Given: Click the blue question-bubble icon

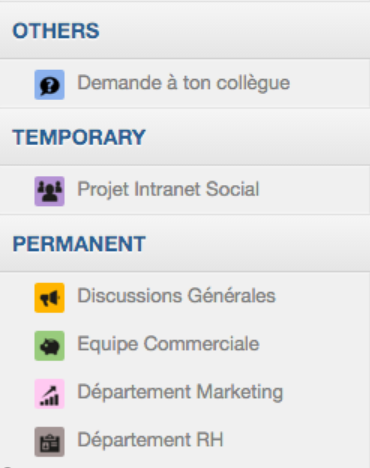Looking at the screenshot, I should [49, 85].
